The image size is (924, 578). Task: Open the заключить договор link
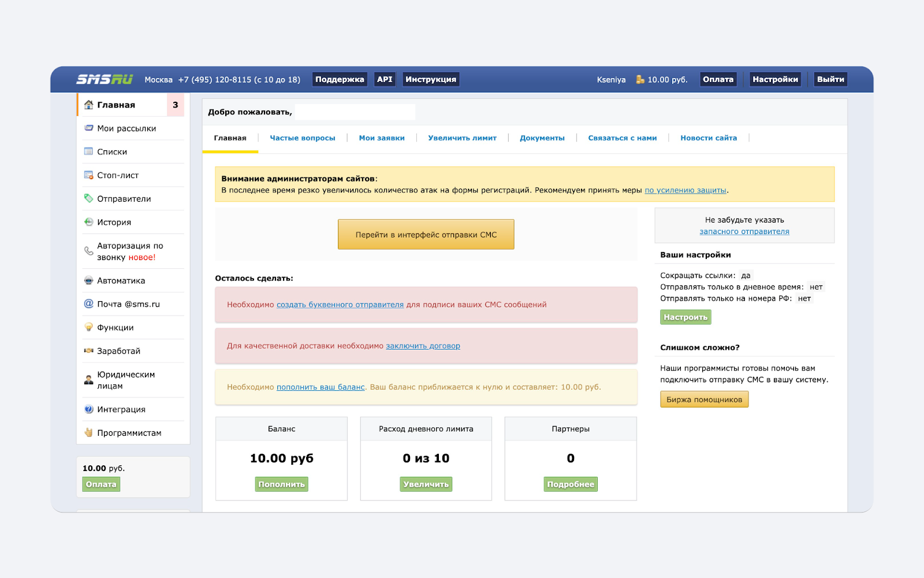423,346
